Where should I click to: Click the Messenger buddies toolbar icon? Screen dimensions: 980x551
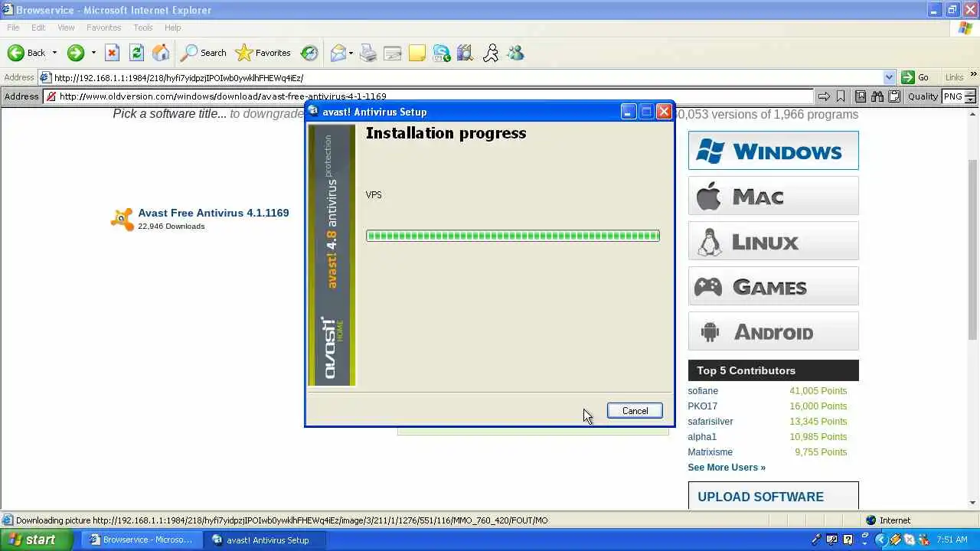pos(515,53)
